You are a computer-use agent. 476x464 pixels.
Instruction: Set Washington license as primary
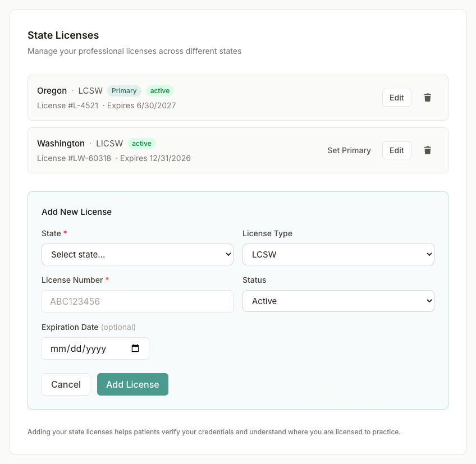pyautogui.click(x=349, y=150)
